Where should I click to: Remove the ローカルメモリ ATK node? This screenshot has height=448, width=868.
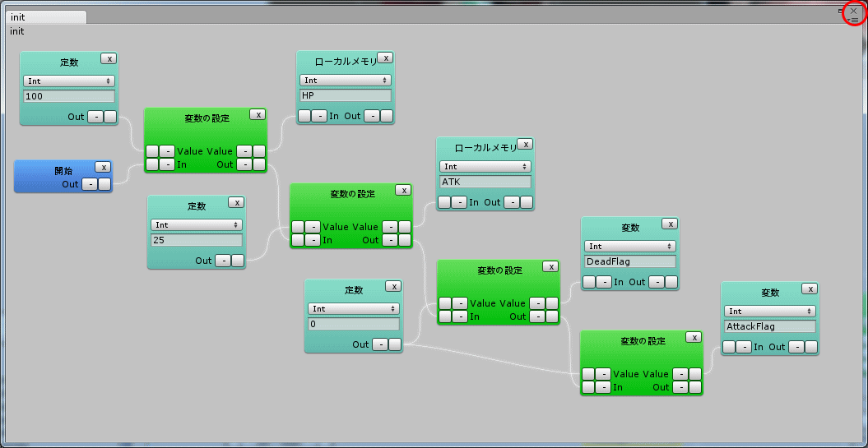526,144
